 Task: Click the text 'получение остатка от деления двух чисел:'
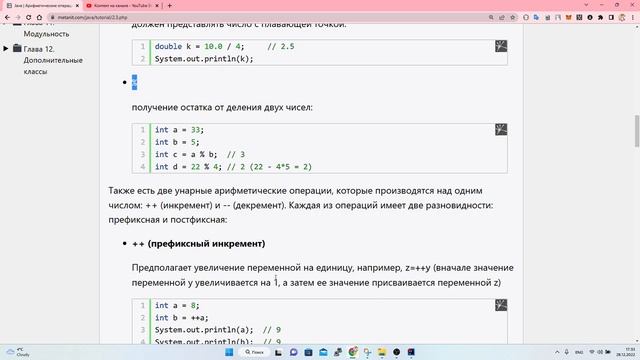(x=222, y=107)
